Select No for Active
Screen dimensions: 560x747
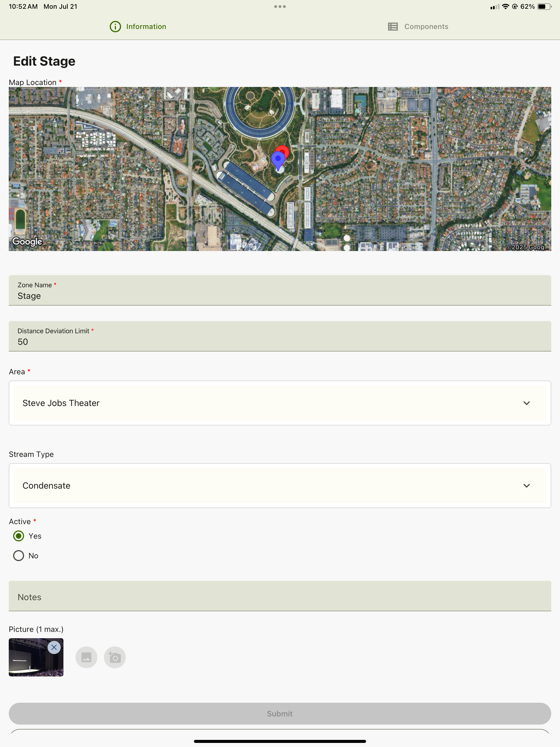pyautogui.click(x=19, y=556)
